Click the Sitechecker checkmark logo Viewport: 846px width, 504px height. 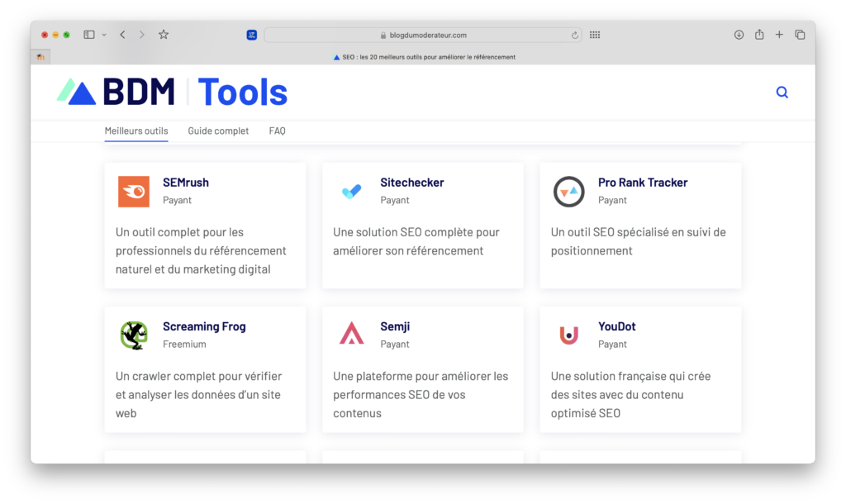pos(351,192)
